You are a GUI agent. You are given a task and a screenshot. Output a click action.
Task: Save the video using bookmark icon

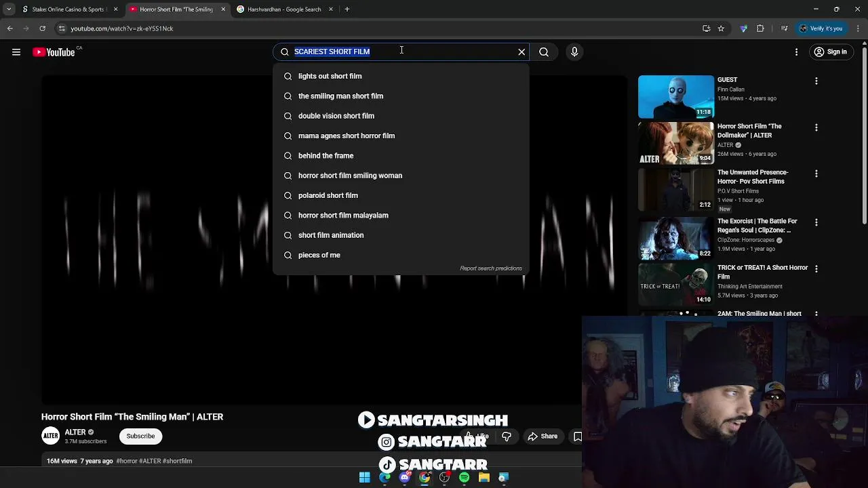coord(578,436)
